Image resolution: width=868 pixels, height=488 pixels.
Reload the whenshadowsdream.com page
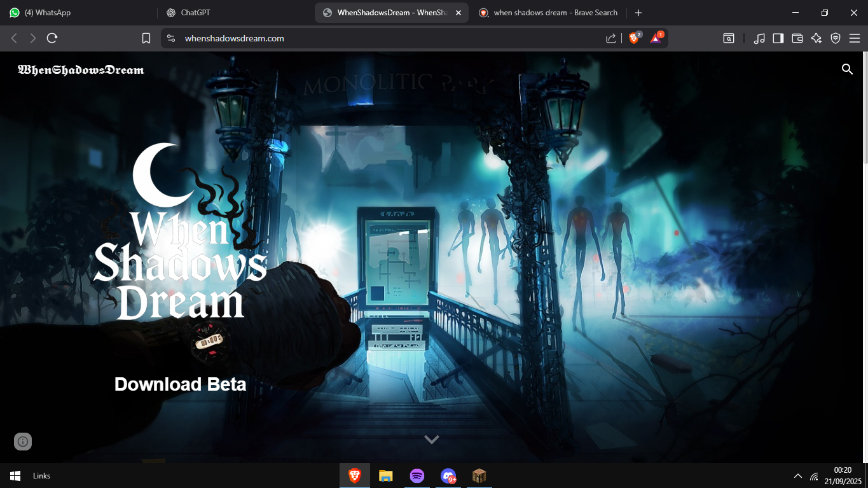click(x=52, y=38)
